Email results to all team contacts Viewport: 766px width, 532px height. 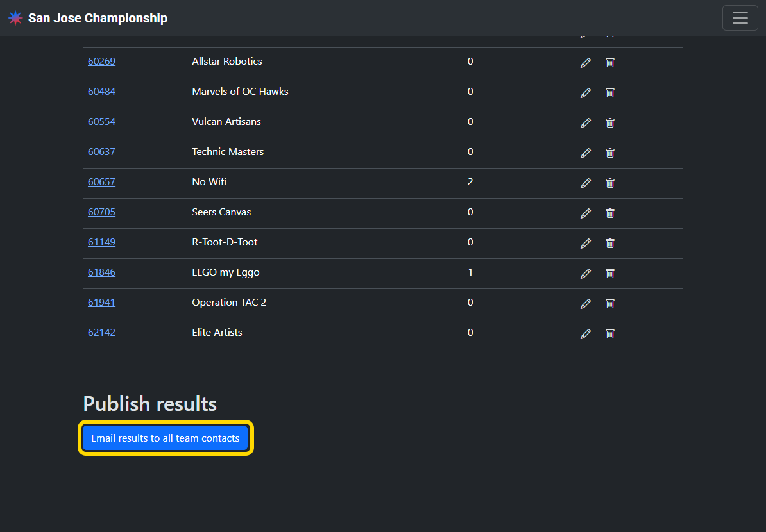[x=166, y=438]
